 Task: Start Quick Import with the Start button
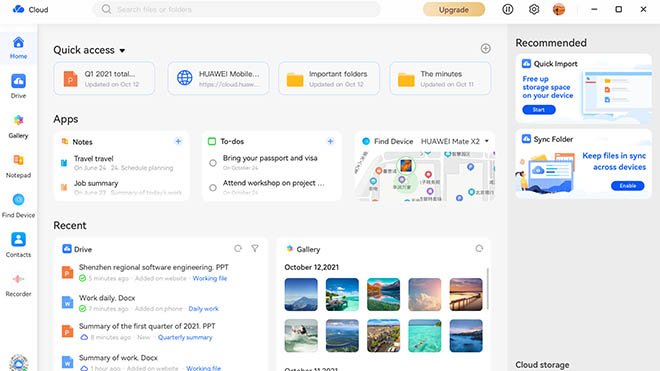coord(539,110)
